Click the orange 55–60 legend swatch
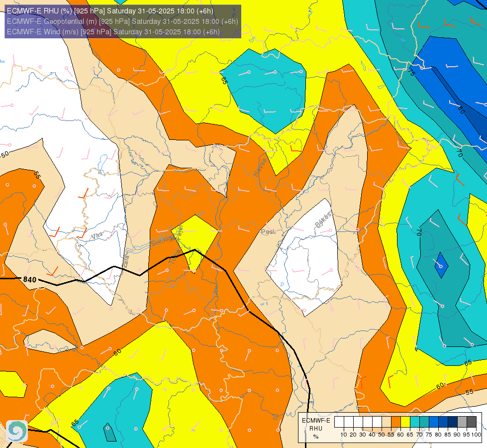Viewport: 487px width, 448px height. 396,422
